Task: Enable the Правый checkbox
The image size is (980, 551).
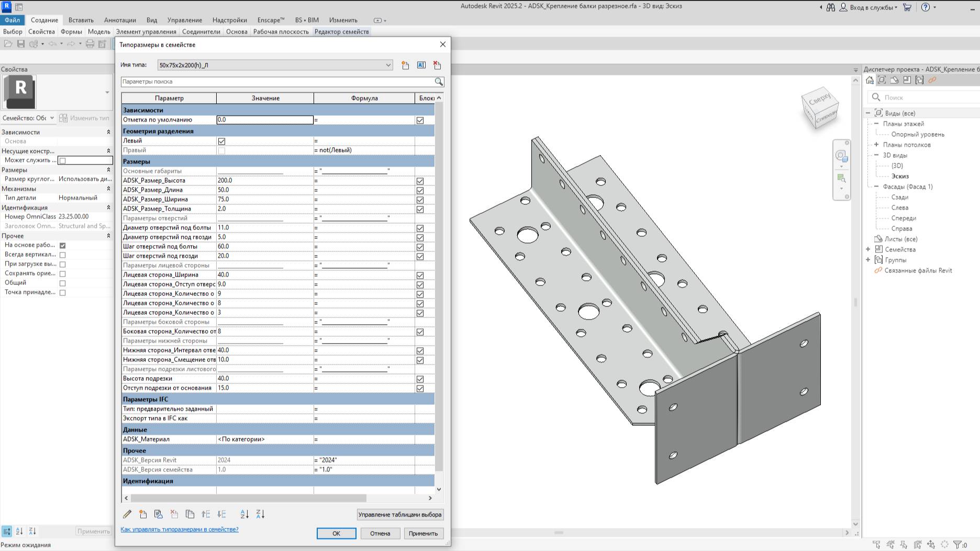Action: [x=220, y=150]
